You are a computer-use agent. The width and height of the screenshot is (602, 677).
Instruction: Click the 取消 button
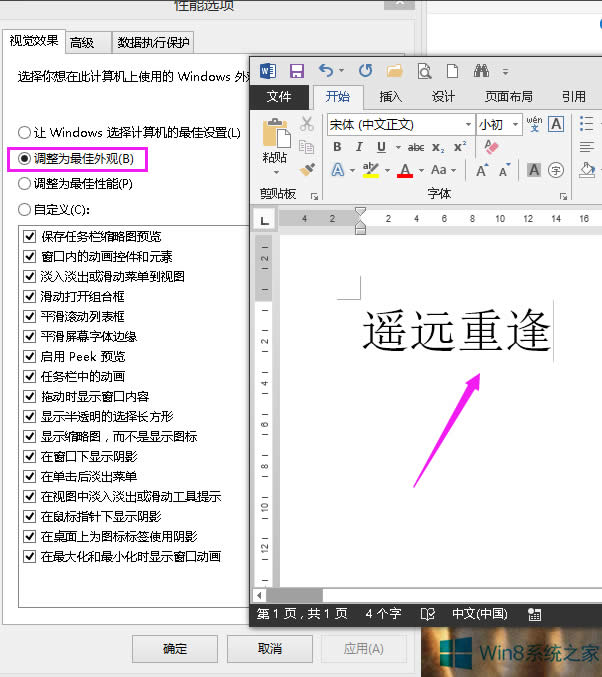point(270,649)
